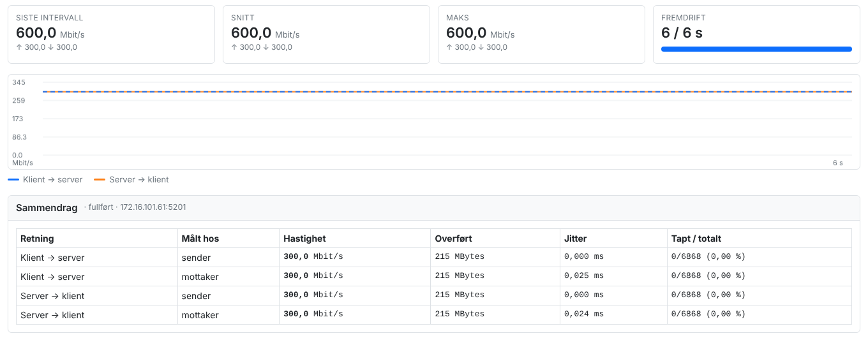The width and height of the screenshot is (868, 338).
Task: Toggle the Server → klient legend entry
Action: [131, 180]
